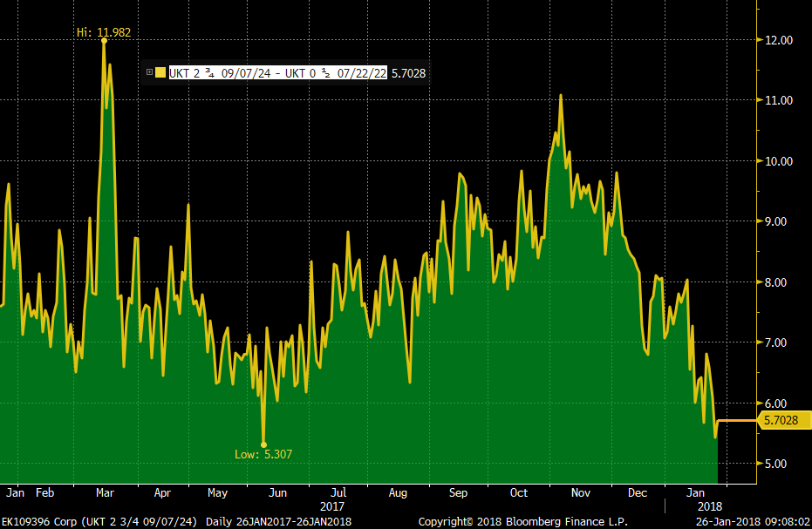The width and height of the screenshot is (812, 529).
Task: Click the yellow series color swatch in legend
Action: 160,73
